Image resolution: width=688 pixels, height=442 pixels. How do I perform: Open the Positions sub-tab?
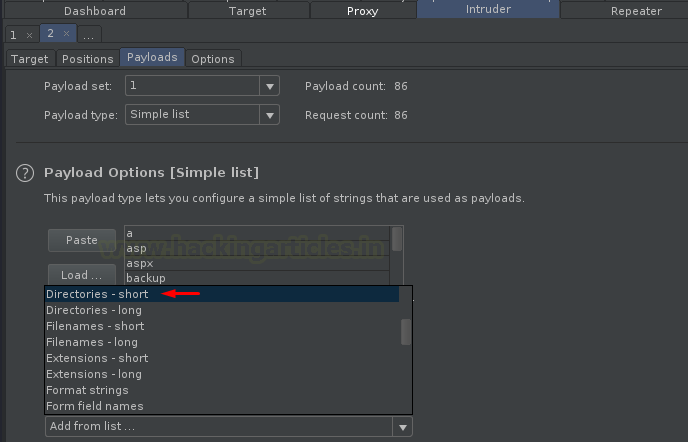click(88, 59)
